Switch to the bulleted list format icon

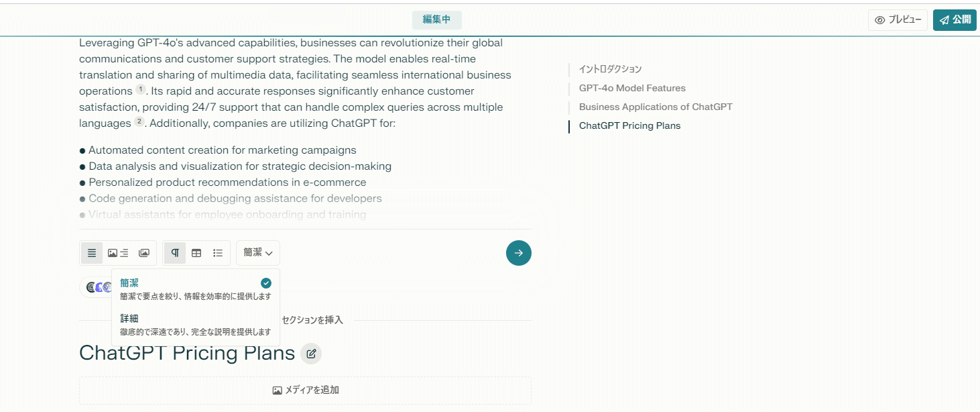pos(218,253)
